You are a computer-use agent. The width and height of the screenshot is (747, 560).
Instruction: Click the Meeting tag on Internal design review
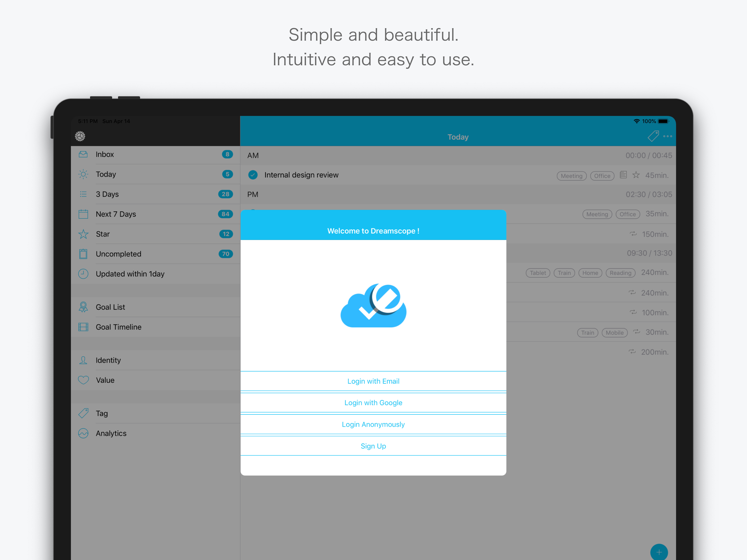click(571, 176)
